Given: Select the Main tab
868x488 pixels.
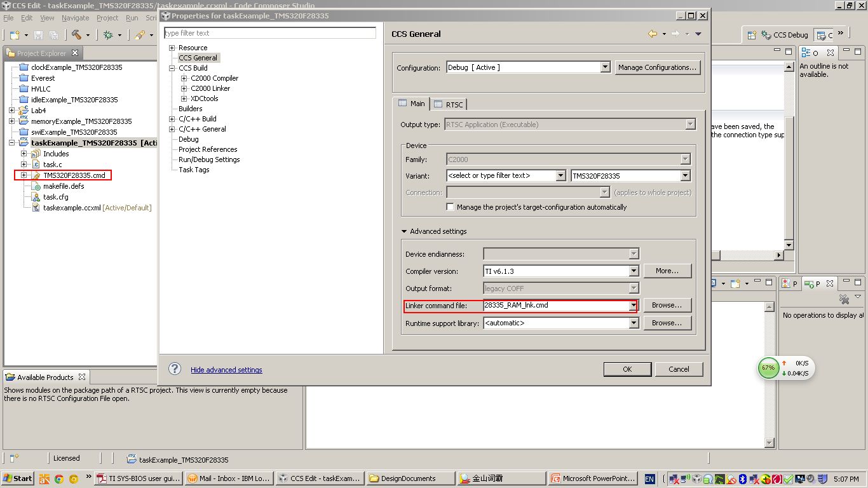Looking at the screenshot, I should coord(411,103).
